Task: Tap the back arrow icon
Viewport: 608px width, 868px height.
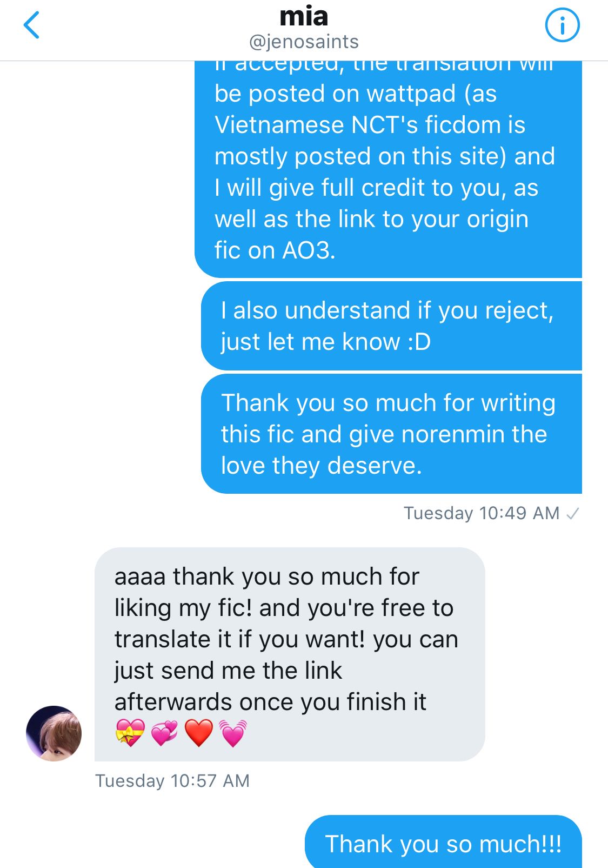Action: pos(32,25)
